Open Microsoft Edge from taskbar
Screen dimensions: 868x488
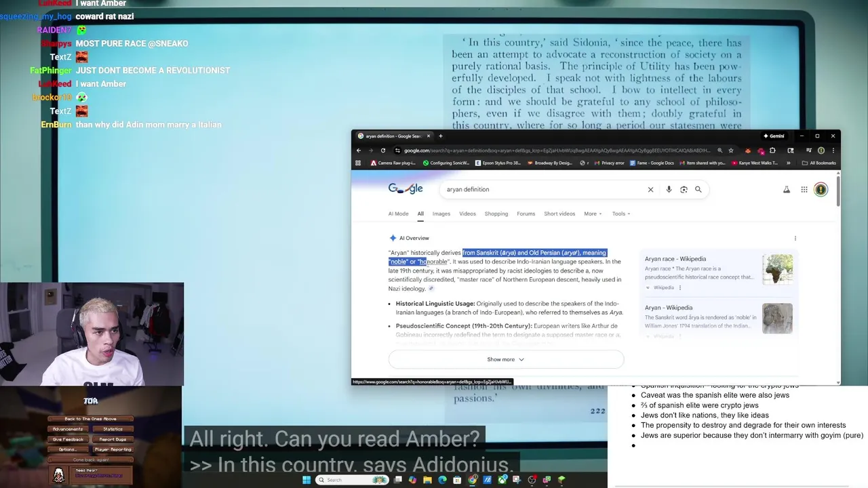[443, 480]
